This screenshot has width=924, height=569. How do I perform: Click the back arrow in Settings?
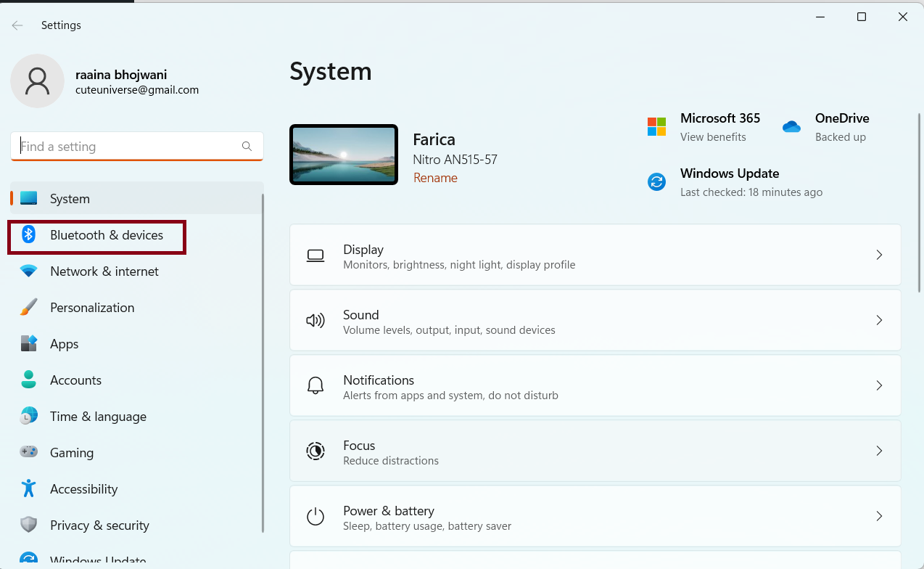(x=17, y=25)
